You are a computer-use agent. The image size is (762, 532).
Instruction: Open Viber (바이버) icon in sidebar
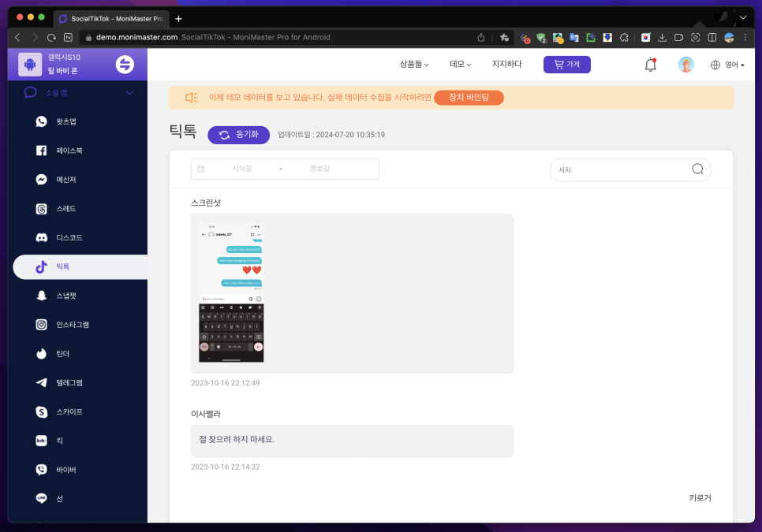(41, 470)
